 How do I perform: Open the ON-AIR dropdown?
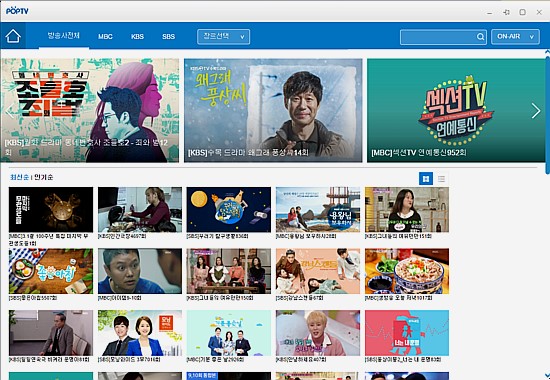tap(515, 36)
